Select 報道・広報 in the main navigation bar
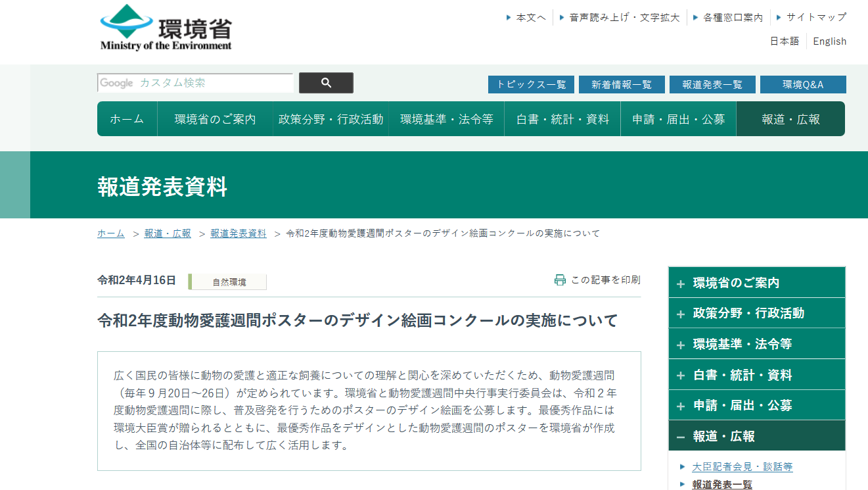This screenshot has width=868, height=490. 790,119
